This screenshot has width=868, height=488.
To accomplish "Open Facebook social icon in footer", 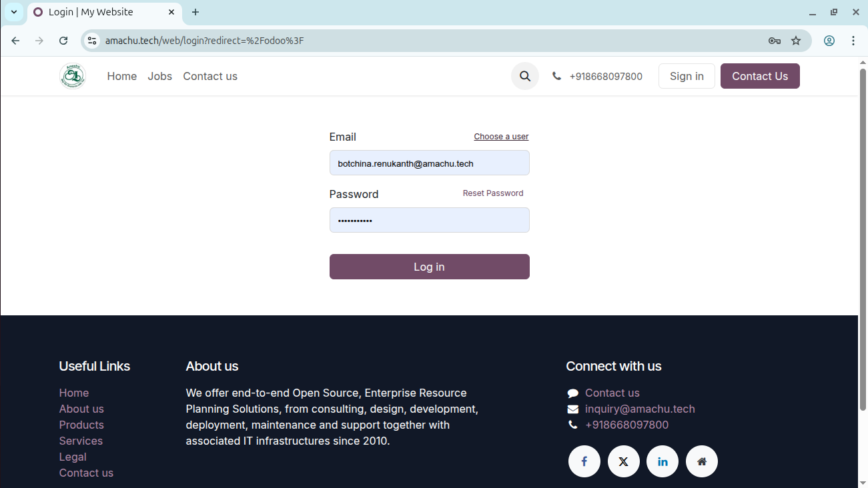I will (x=584, y=461).
